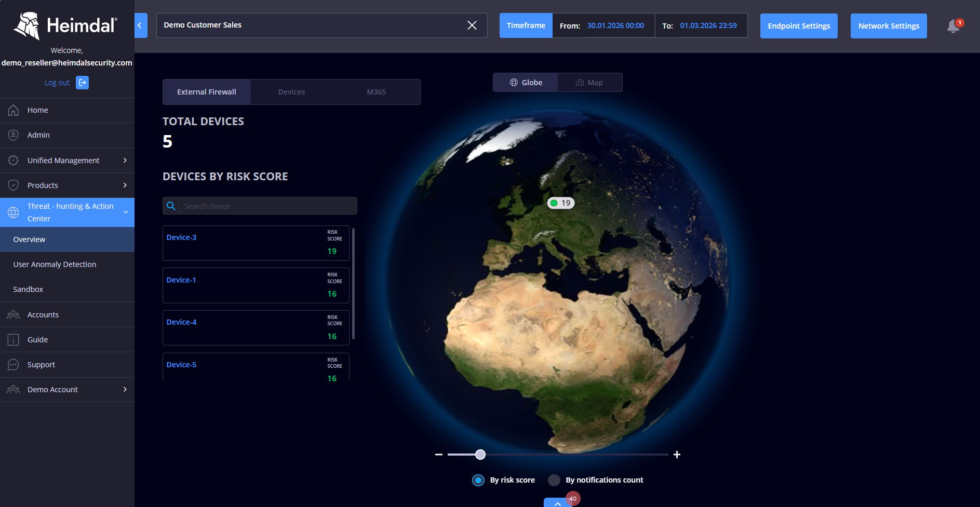Click the zoom out minus icon
This screenshot has width=980, height=507.
click(439, 455)
